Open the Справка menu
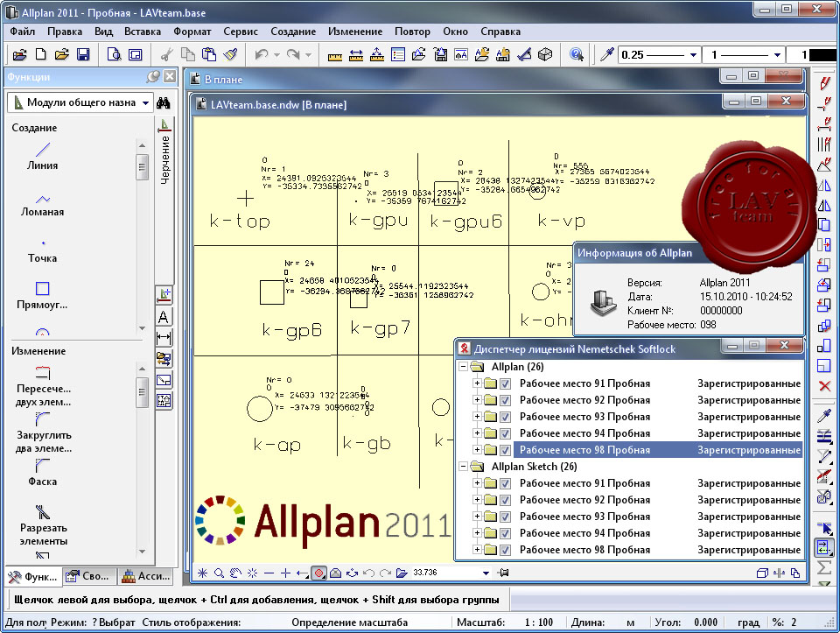Viewport: 840px width, 633px height. point(500,32)
